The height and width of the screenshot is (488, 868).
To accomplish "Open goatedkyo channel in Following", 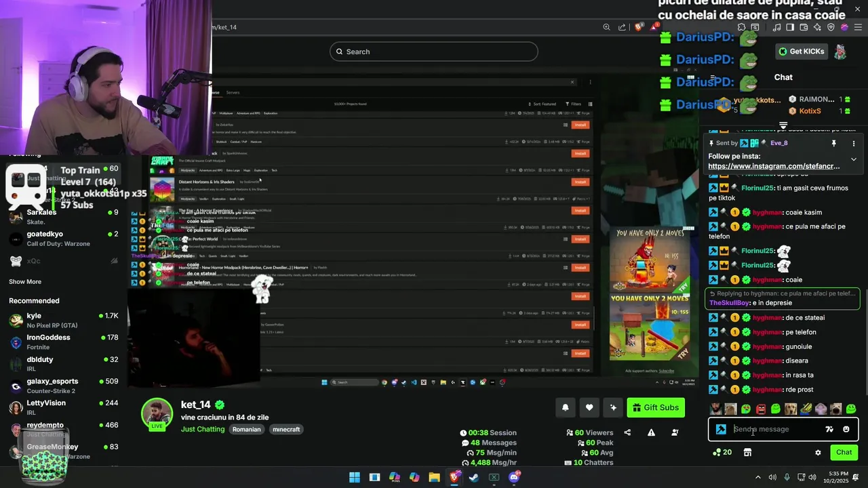I will pyautogui.click(x=64, y=238).
